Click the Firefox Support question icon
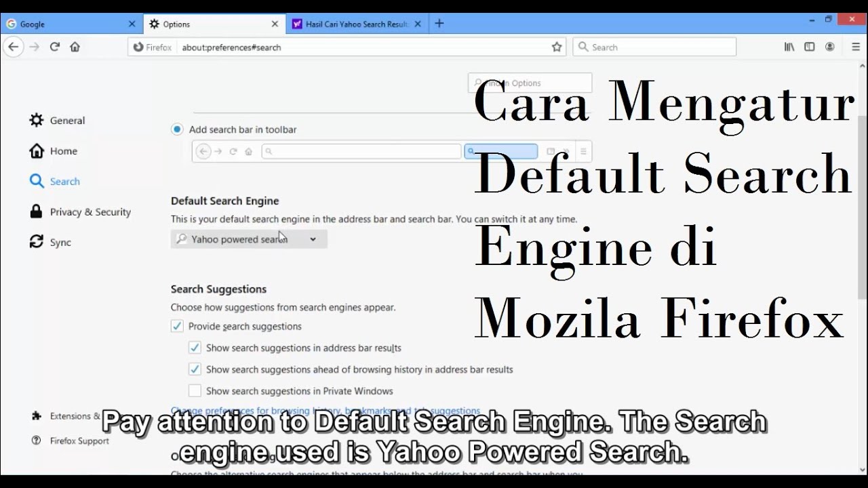 tap(37, 441)
